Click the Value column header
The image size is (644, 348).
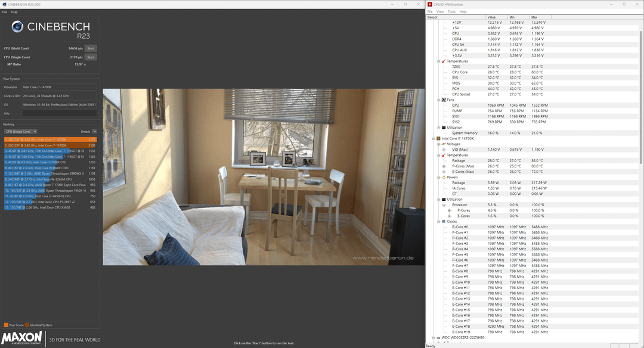click(x=497, y=17)
